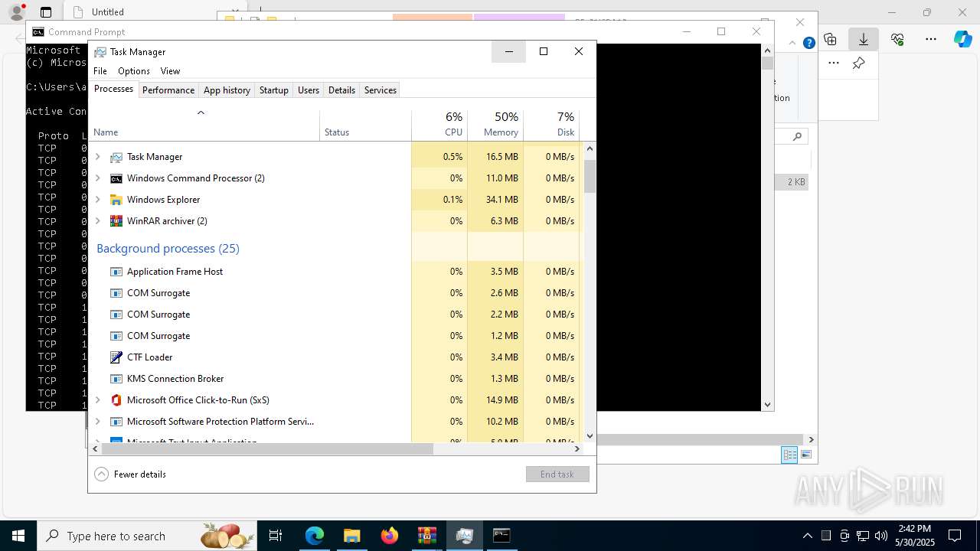Switch to the Details tab

tap(341, 90)
